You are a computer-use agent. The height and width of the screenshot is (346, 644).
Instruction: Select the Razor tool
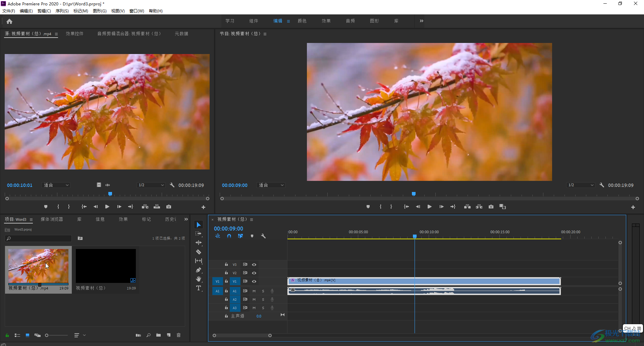click(x=199, y=252)
